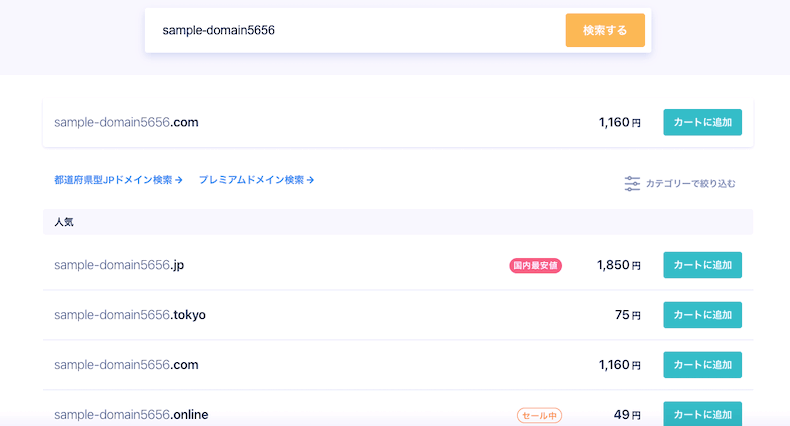Focus the domain search input field
The image size is (790, 426).
pyautogui.click(x=355, y=30)
